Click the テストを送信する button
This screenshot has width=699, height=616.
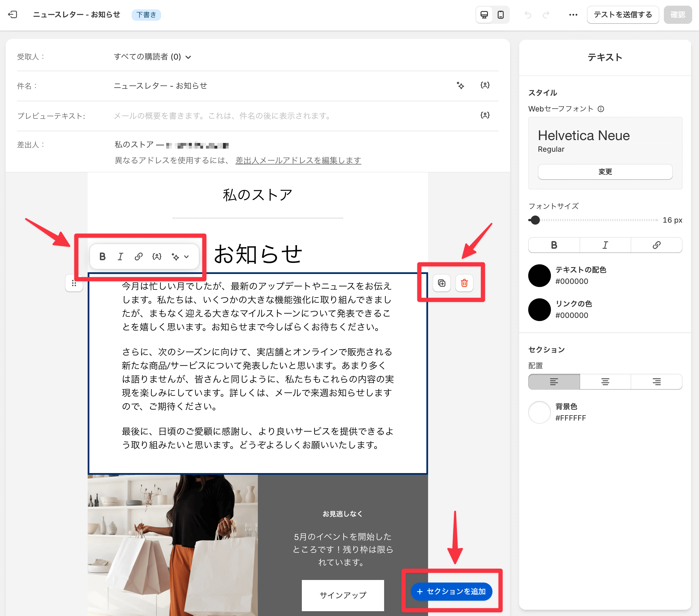coord(622,15)
